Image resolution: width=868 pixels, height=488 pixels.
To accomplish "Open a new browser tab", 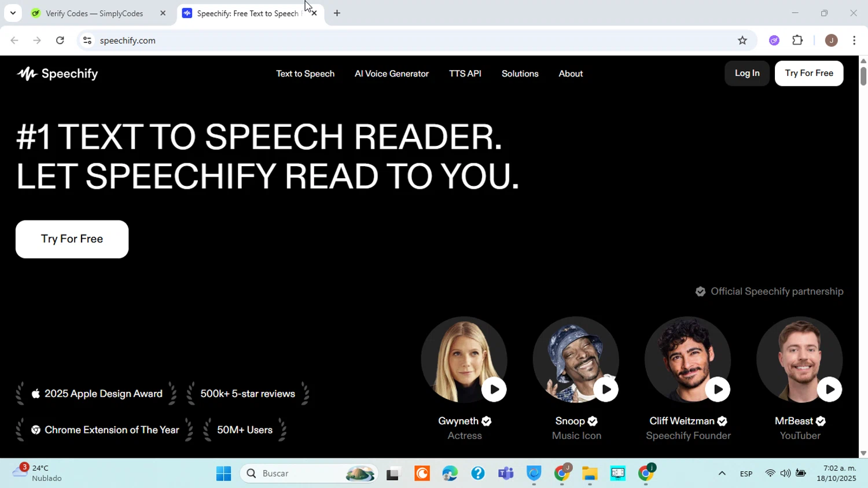I will tap(337, 13).
